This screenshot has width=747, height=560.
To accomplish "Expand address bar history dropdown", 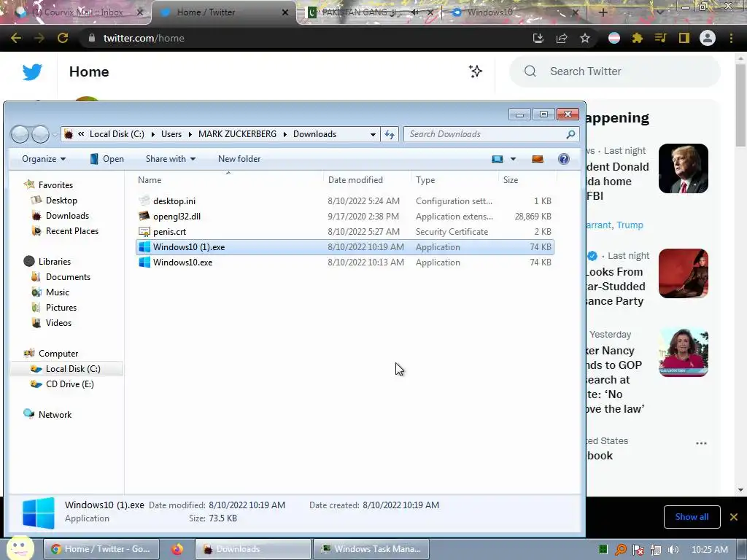I will pos(373,134).
